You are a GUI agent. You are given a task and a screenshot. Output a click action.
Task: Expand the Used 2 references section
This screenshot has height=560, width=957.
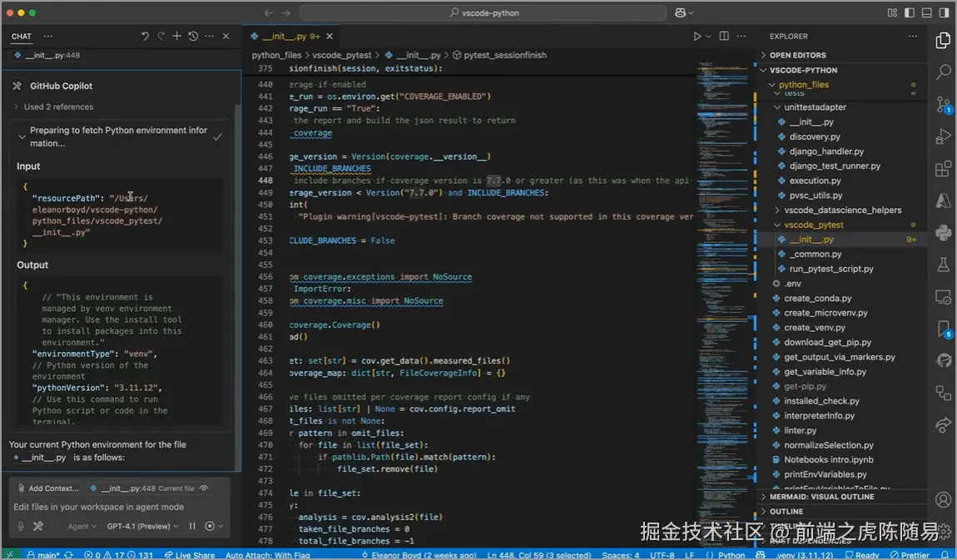click(x=58, y=107)
